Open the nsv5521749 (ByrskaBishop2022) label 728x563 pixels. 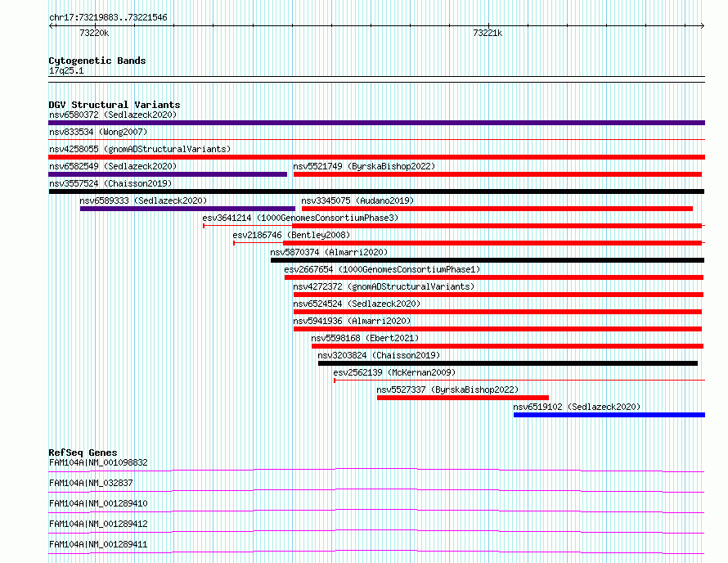click(x=364, y=166)
